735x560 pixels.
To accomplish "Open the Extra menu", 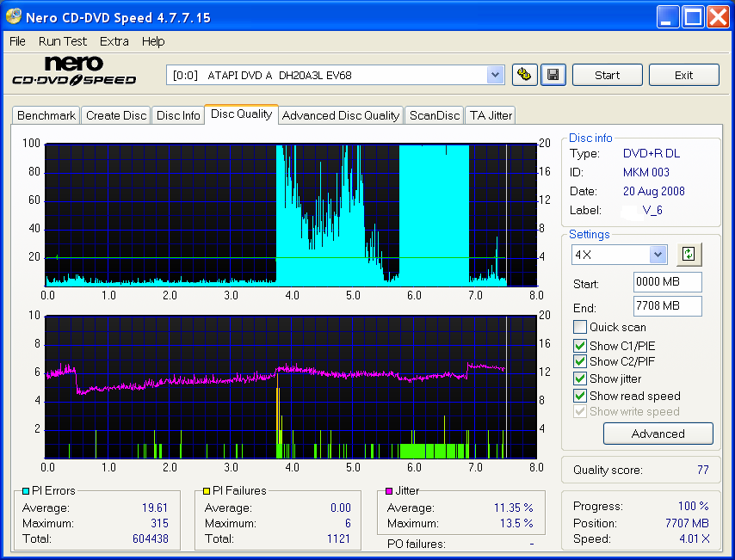I will tap(114, 40).
